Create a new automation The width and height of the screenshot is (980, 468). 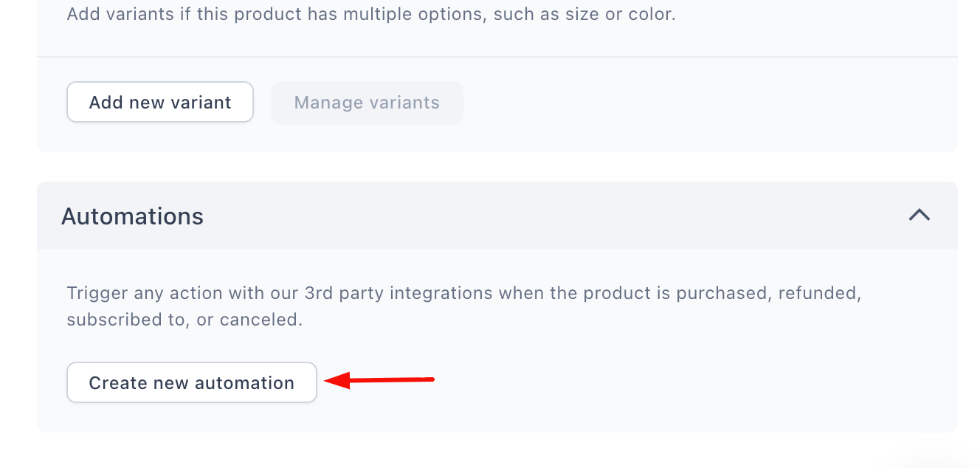[192, 382]
